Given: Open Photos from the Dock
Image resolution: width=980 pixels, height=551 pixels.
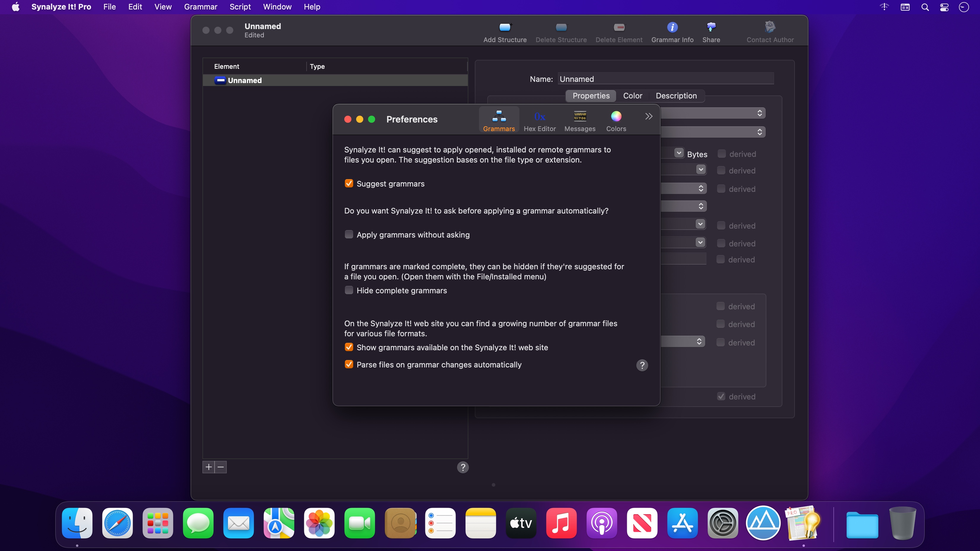Looking at the screenshot, I should pos(319,523).
